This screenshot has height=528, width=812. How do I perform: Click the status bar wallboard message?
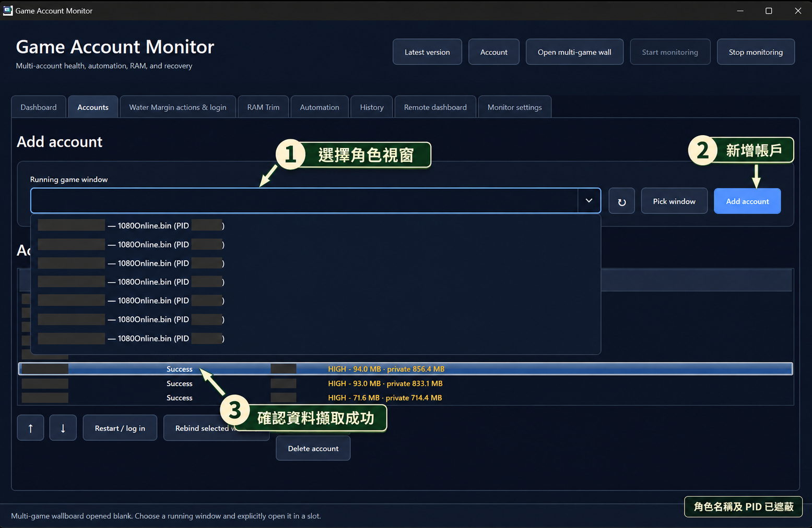166,516
